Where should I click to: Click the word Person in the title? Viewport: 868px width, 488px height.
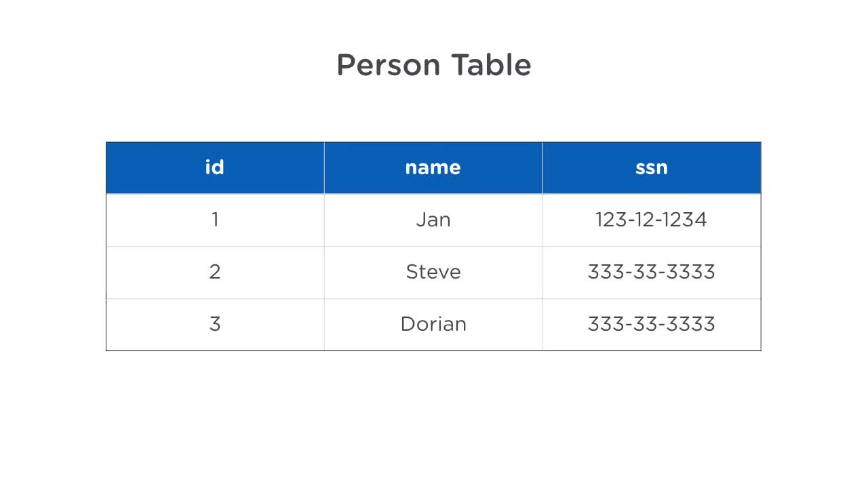click(389, 65)
